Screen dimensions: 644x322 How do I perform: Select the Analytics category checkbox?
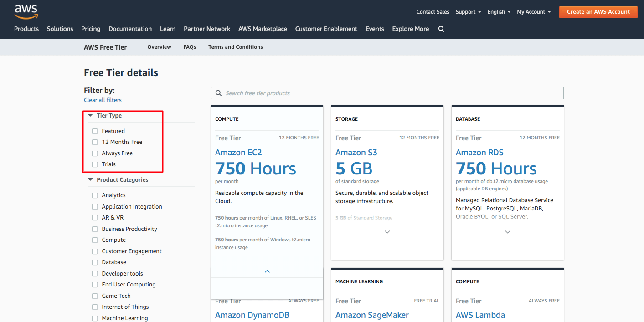pos(95,195)
